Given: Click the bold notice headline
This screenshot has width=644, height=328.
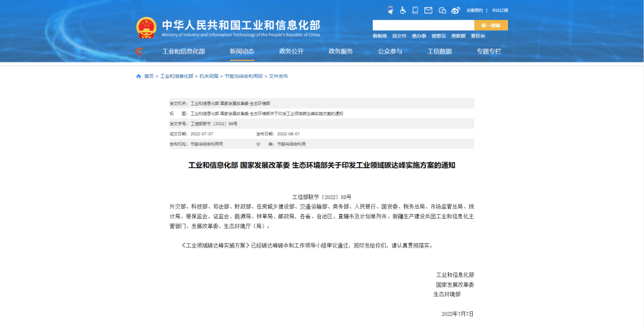Looking at the screenshot, I should 322,165.
